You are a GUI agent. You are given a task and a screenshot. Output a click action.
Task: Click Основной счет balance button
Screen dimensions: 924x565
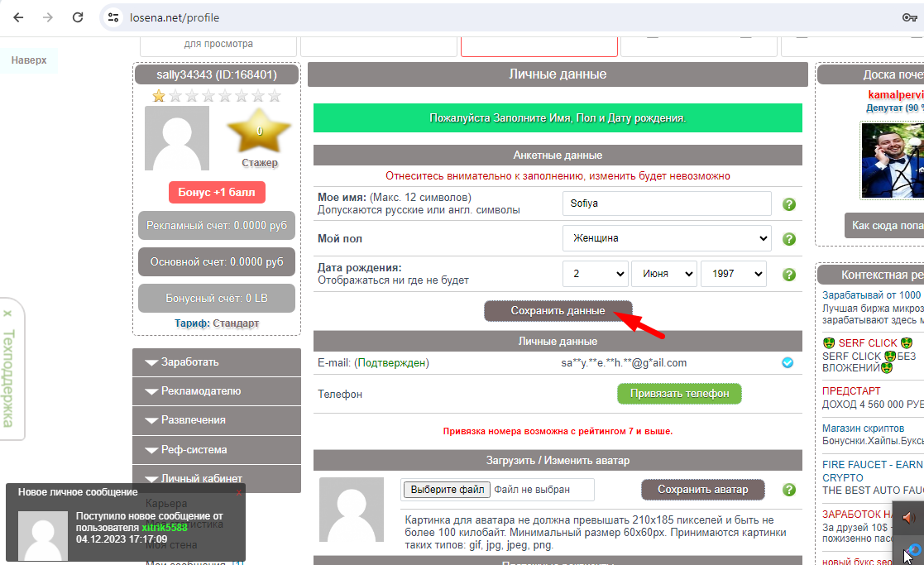[x=217, y=262]
